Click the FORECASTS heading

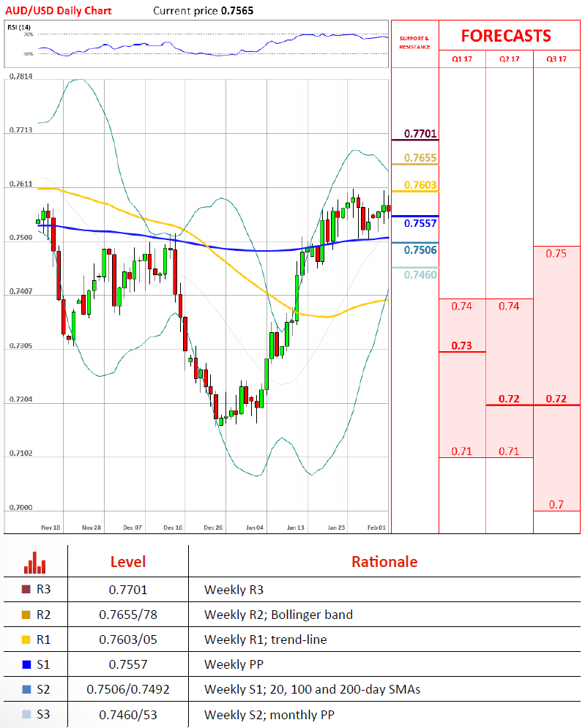pyautogui.click(x=506, y=36)
